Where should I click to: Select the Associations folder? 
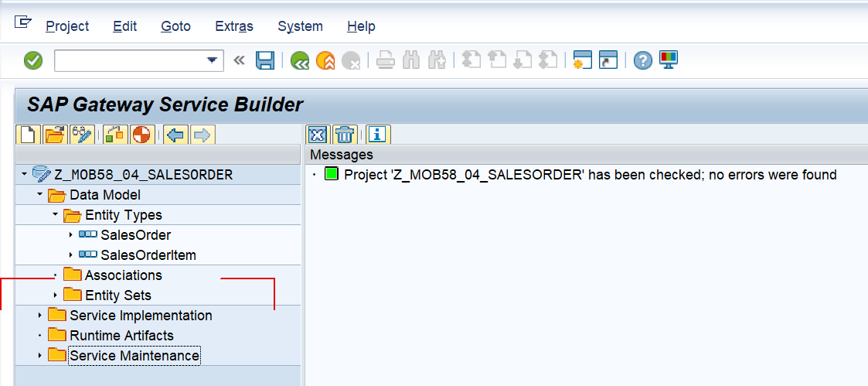point(124,275)
